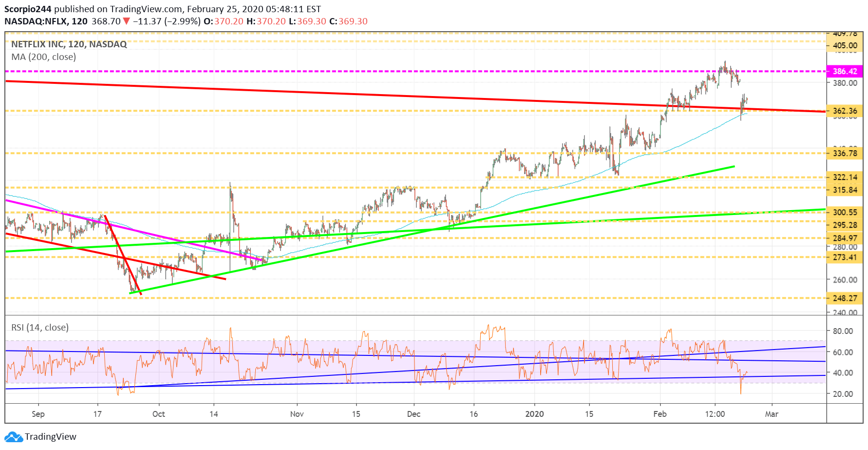Click the 16 date label on time axis
This screenshot has width=868, height=450.
[x=474, y=414]
